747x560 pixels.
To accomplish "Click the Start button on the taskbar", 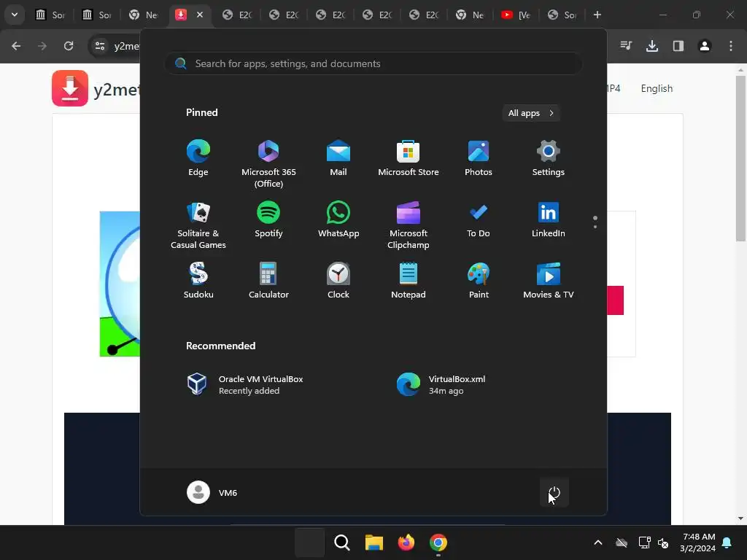I will pyautogui.click(x=309, y=542).
